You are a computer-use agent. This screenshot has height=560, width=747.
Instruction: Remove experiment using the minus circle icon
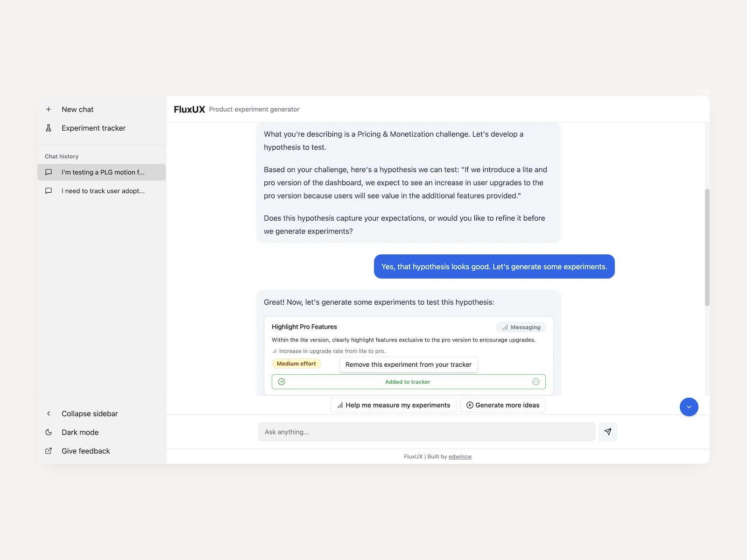click(x=536, y=382)
